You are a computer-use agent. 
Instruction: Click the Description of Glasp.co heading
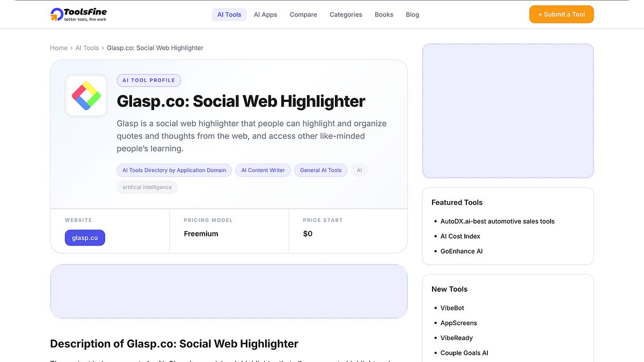[174, 344]
